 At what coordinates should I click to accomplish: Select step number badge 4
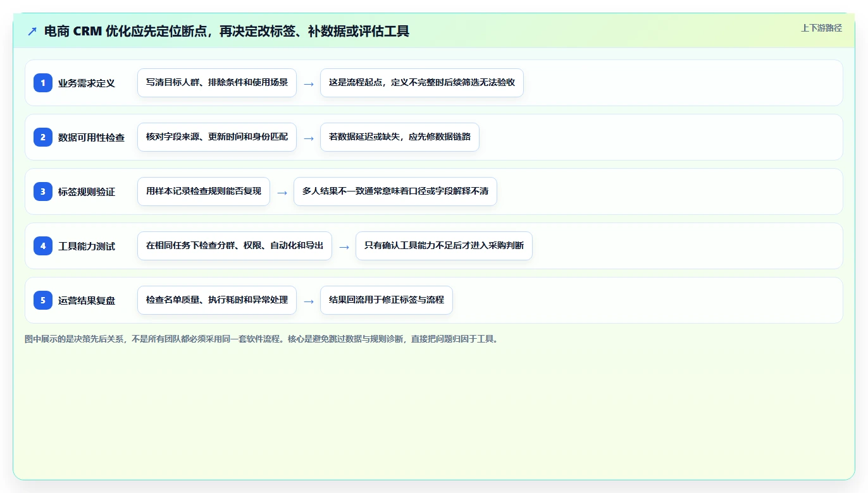click(43, 246)
